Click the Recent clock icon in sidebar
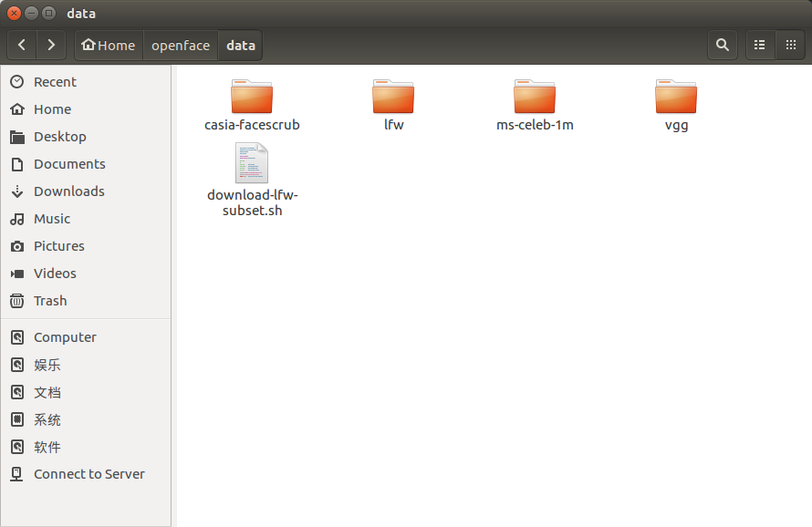Viewport: 812px width, 527px height. pyautogui.click(x=17, y=82)
